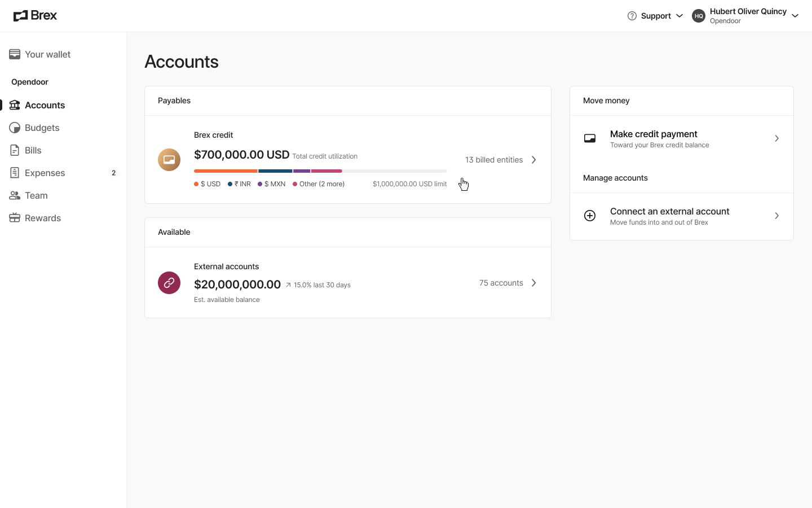Open the 13 billed entities link
Viewport: 812px width, 508px height.
tap(494, 160)
